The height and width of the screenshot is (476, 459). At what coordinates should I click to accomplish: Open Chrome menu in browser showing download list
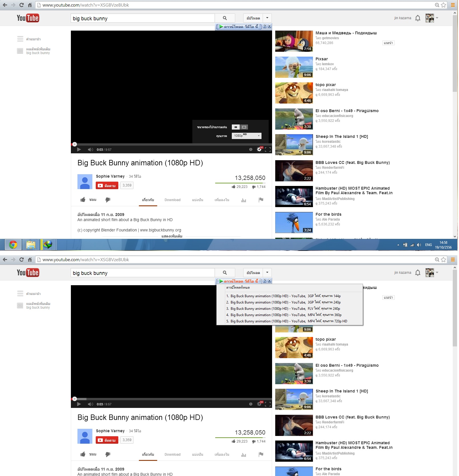[x=453, y=259]
